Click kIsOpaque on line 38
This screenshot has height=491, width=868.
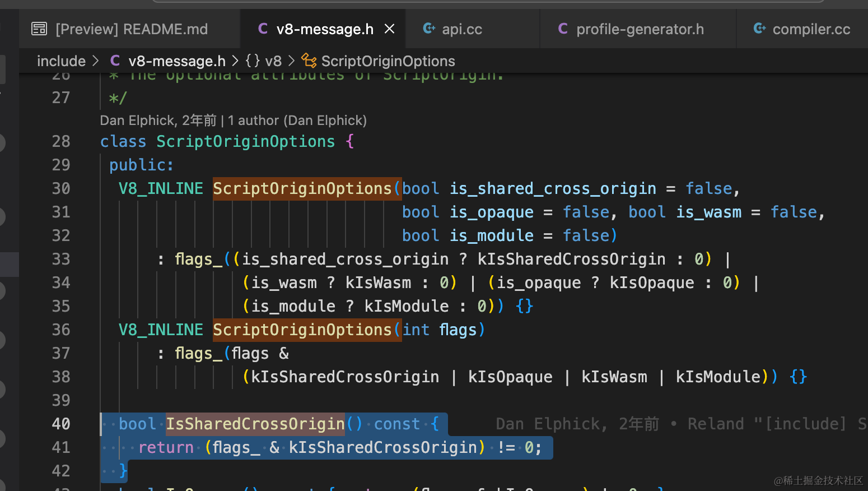[510, 377]
